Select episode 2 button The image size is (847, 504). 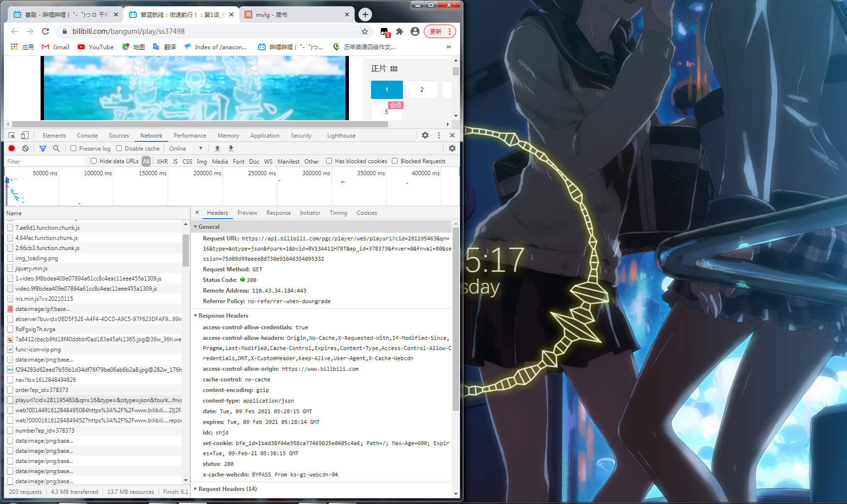(x=422, y=90)
